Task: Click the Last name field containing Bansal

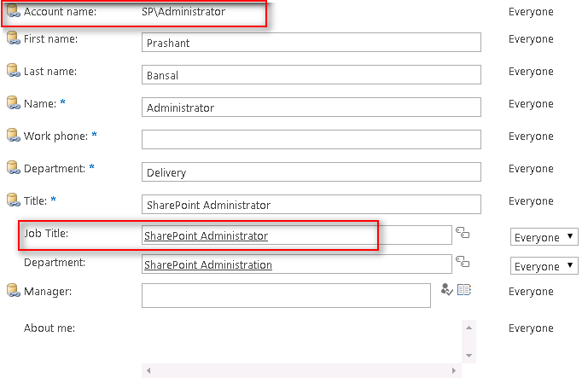Action: click(311, 75)
